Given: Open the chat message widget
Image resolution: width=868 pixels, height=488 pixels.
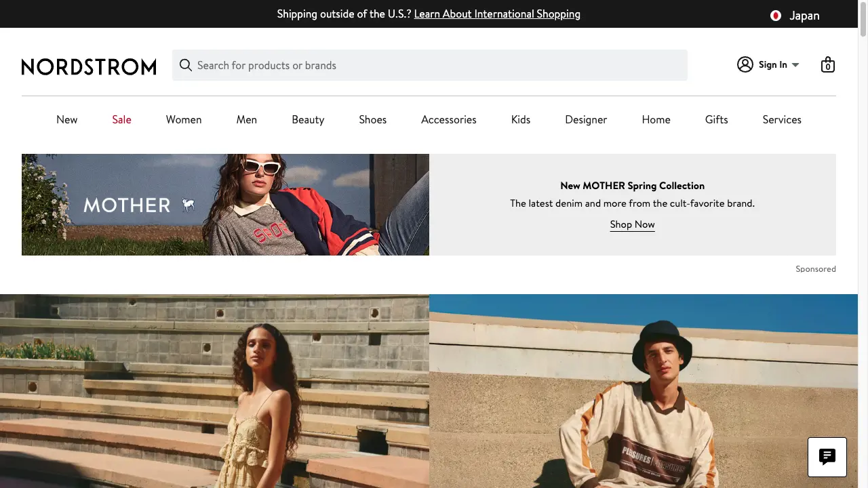Looking at the screenshot, I should [827, 457].
